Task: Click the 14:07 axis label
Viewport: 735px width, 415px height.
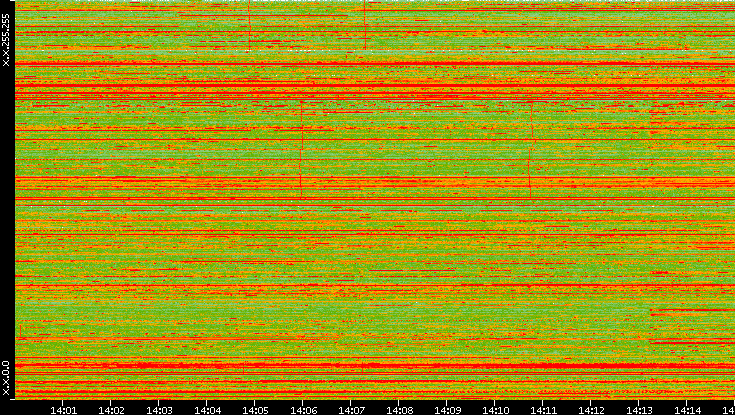Action: point(351,410)
